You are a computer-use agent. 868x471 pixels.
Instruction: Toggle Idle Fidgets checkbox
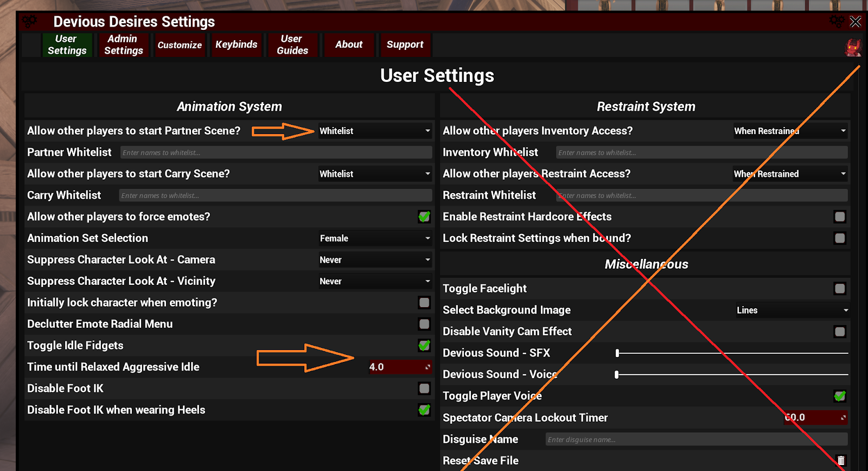(x=424, y=345)
